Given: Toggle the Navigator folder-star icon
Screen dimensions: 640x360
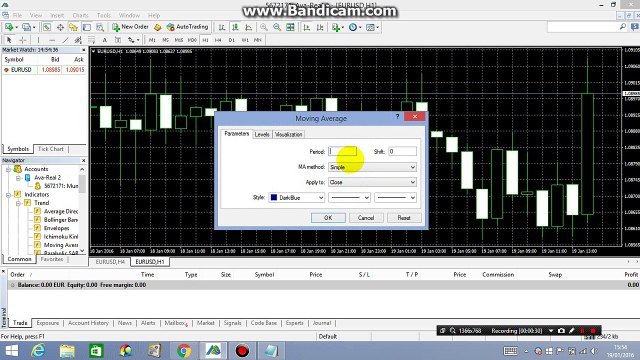Looking at the screenshot, I should coord(73,27).
